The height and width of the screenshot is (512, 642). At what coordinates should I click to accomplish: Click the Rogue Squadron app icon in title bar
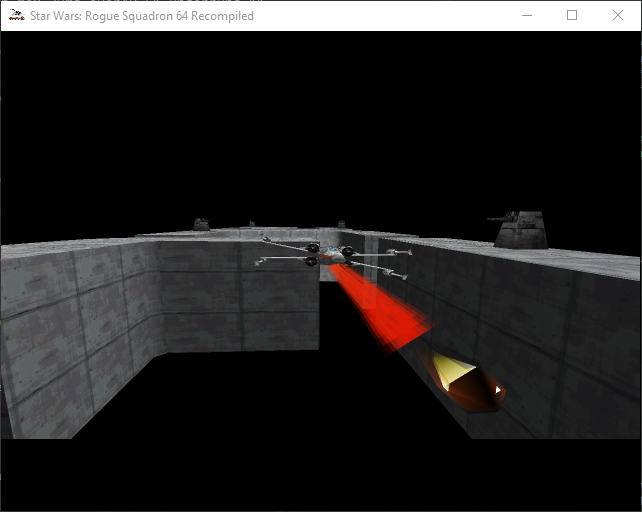(16, 15)
